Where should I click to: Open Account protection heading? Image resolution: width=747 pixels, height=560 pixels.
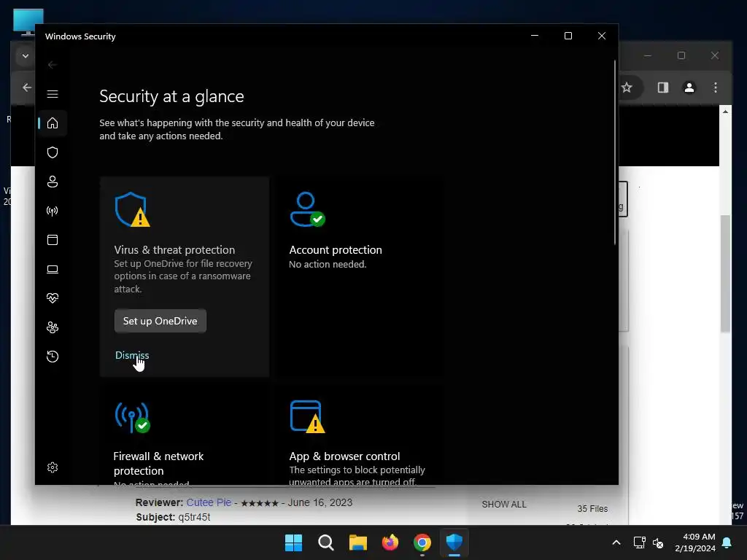click(x=336, y=250)
